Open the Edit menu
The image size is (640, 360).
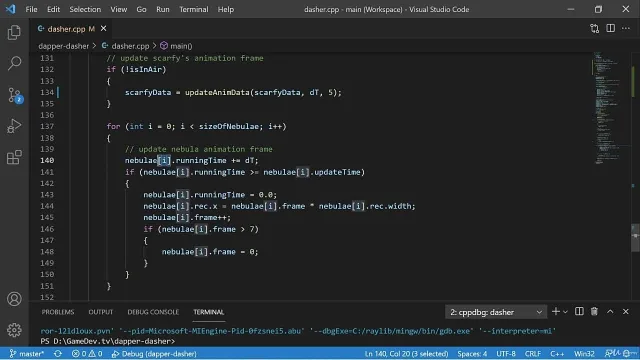(x=53, y=9)
